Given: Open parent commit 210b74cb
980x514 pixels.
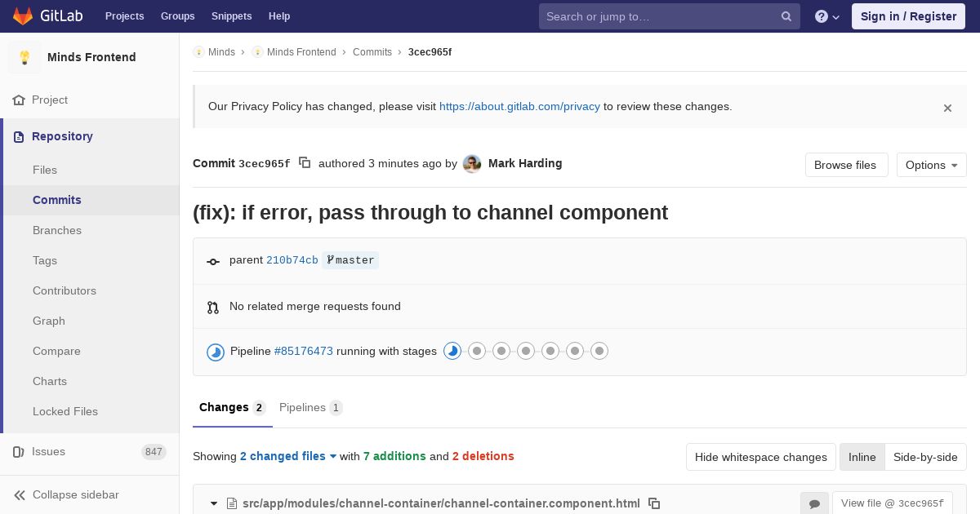Looking at the screenshot, I should click(x=292, y=260).
